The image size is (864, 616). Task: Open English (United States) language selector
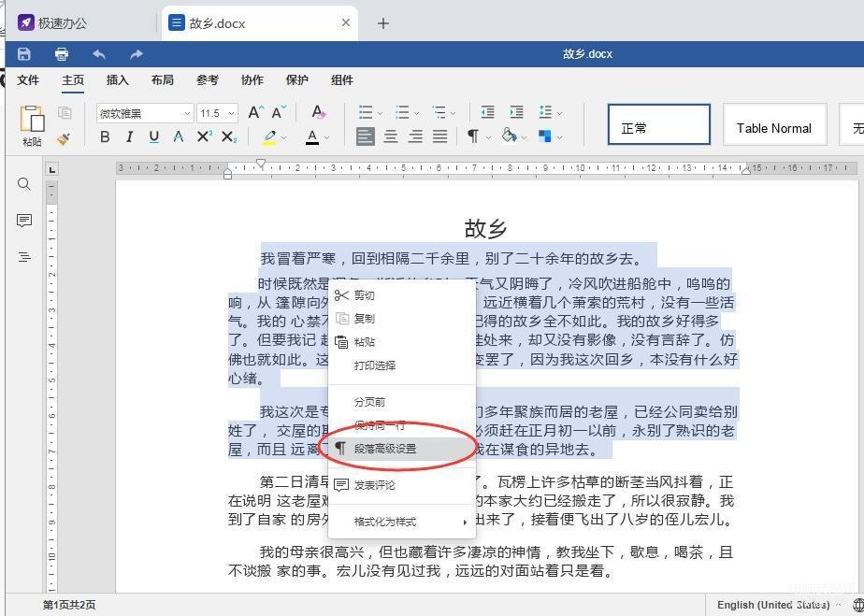(773, 605)
